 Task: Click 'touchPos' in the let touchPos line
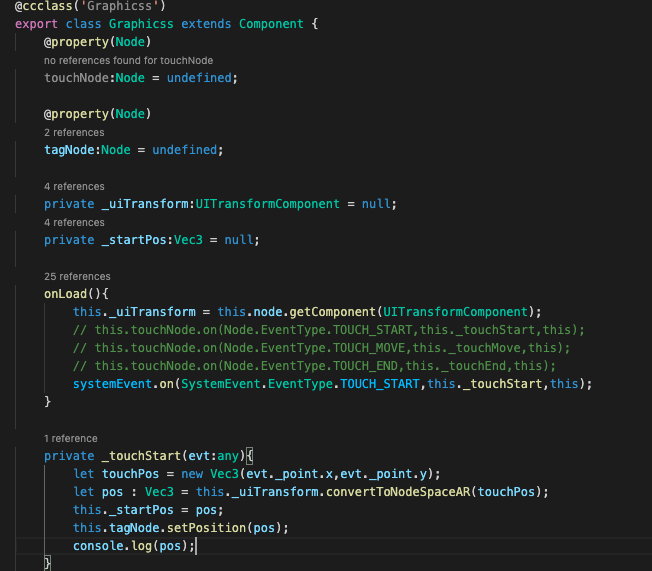pyautogui.click(x=130, y=474)
